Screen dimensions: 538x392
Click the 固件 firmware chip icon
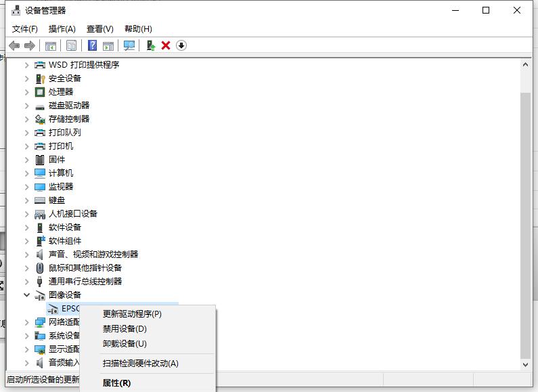coord(40,160)
